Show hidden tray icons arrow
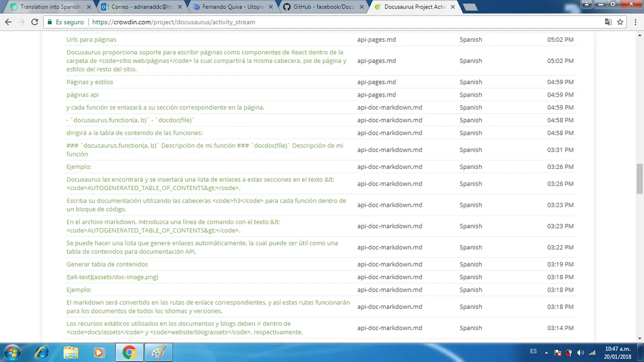This screenshot has height=362, width=644. point(546,352)
